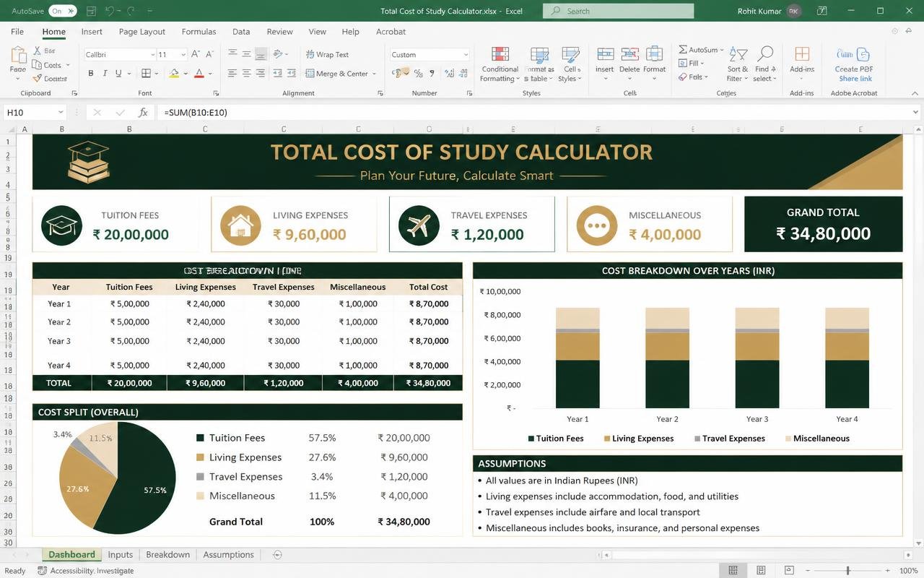Cut selection with the scissors icon
The image size is (924, 578).
[x=37, y=51]
